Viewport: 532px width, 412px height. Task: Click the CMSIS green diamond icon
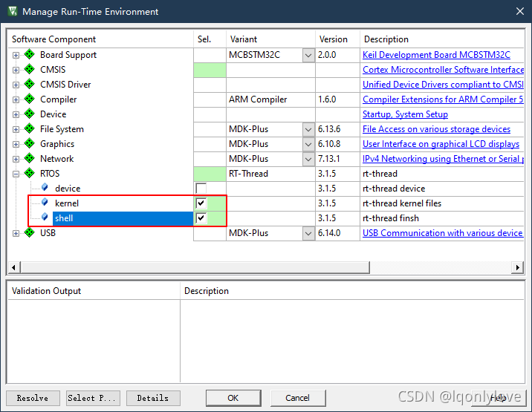click(x=30, y=69)
